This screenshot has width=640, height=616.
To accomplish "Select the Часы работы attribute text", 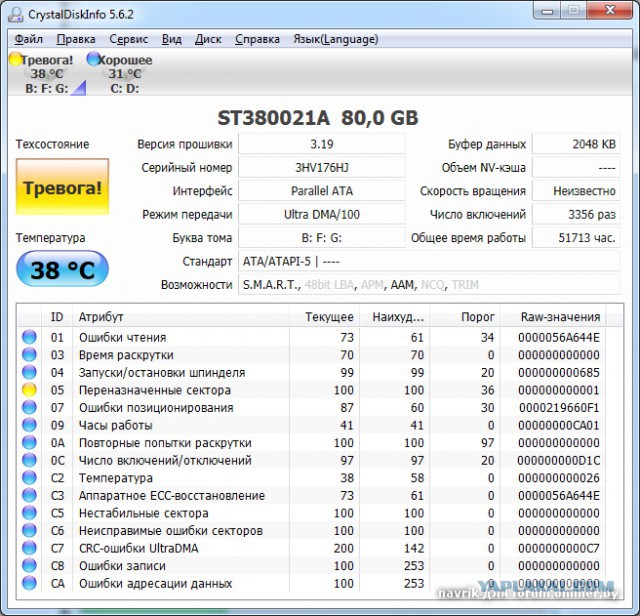I will click(116, 425).
